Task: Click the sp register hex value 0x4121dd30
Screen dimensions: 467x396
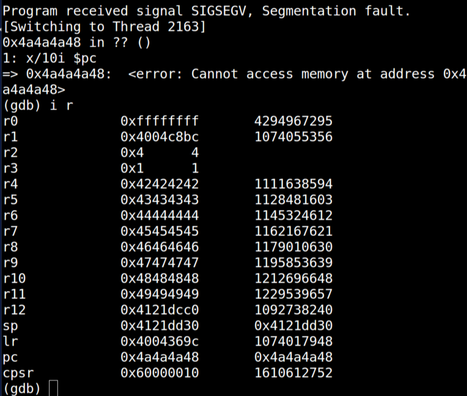Action: [160, 325]
